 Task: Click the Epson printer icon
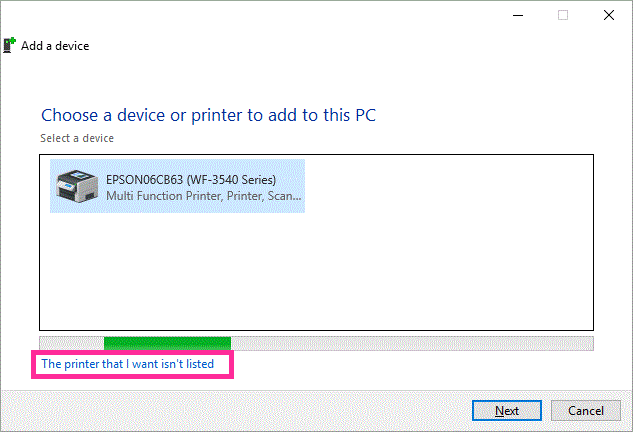[x=77, y=187]
